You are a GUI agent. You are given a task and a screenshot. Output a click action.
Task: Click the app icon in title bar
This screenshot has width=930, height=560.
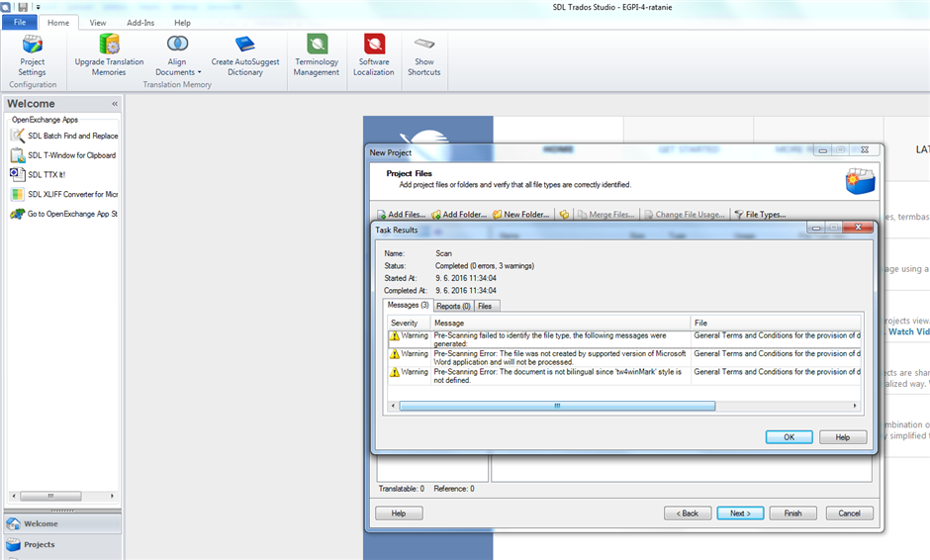tap(6, 7)
